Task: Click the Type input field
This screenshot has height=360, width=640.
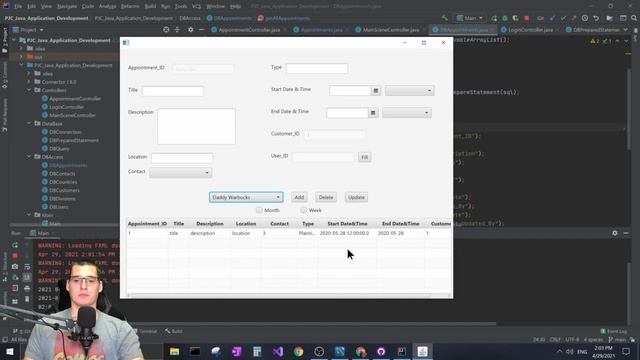Action: click(x=317, y=68)
